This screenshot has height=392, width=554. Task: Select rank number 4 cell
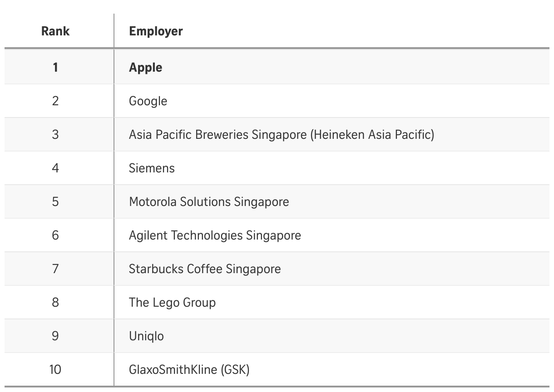click(x=55, y=168)
